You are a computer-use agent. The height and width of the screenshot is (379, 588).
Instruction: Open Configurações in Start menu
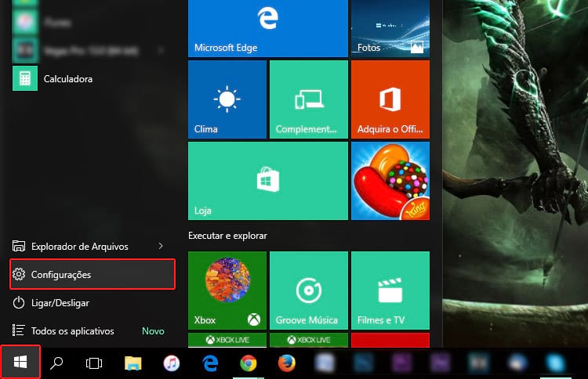tap(93, 275)
